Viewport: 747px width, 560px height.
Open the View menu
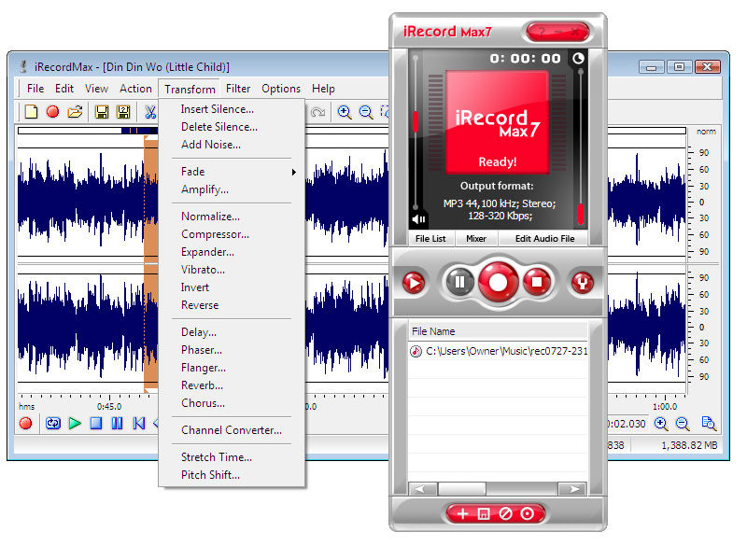[97, 89]
